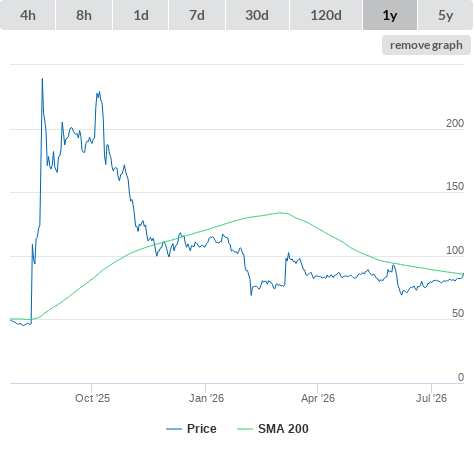This screenshot has height=455, width=474.
Task: Click the Jul '26 axis label
Action: 431,398
